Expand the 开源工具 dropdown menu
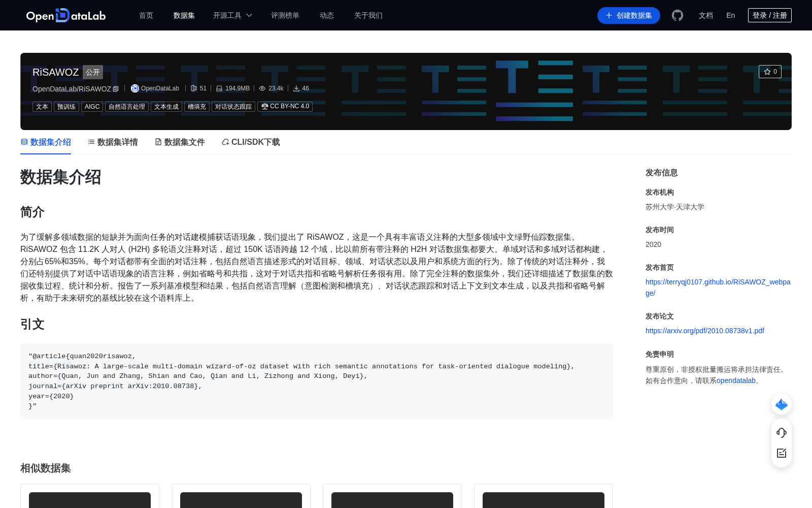Viewport: 812px width, 508px height. tap(232, 15)
